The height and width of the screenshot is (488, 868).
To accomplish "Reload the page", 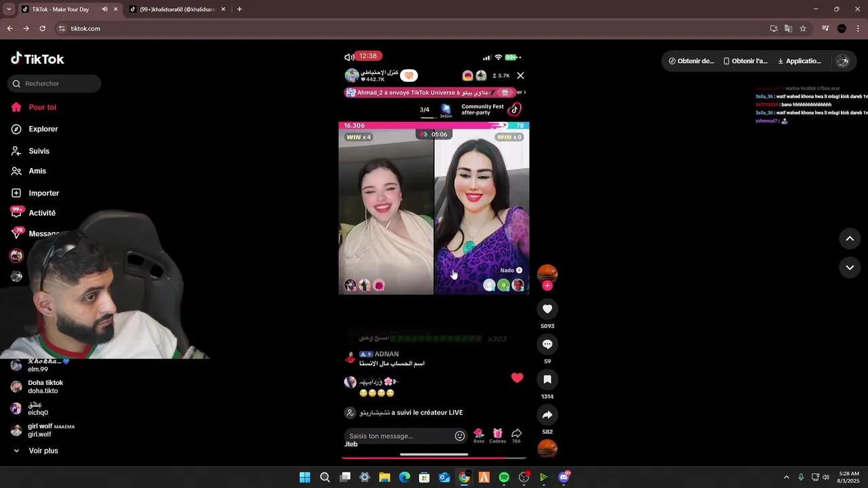I will point(42,28).
